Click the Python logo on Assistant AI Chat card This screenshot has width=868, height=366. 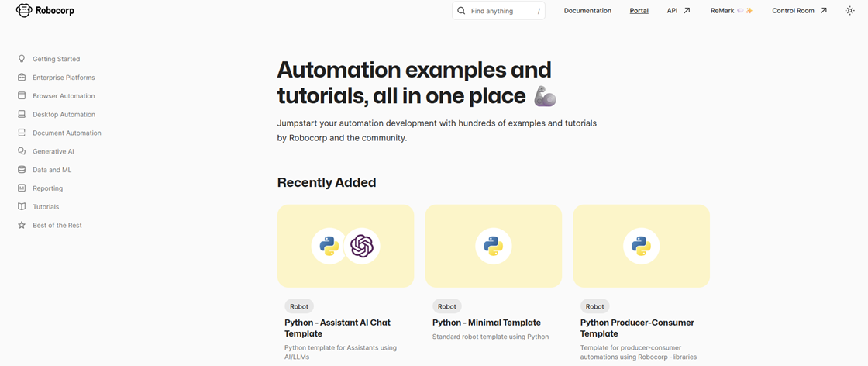coord(329,246)
